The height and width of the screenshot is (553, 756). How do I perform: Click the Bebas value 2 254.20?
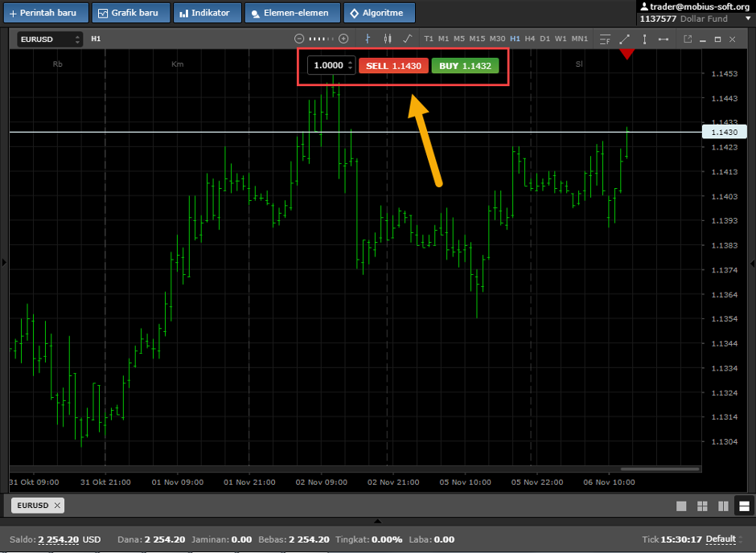point(309,539)
